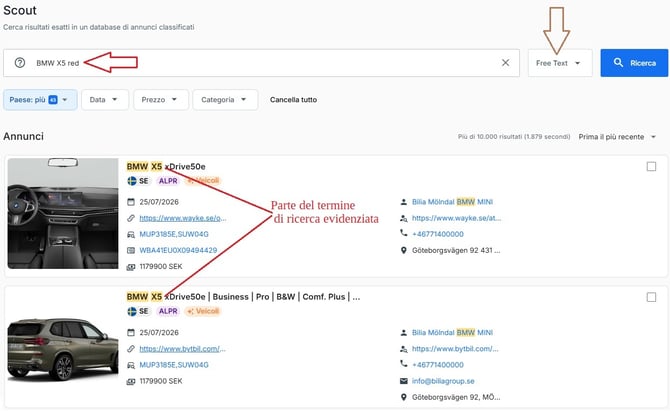670x412 pixels.
Task: Click the address Göteborgsvägen 92 431 ...
Action: (x=455, y=250)
